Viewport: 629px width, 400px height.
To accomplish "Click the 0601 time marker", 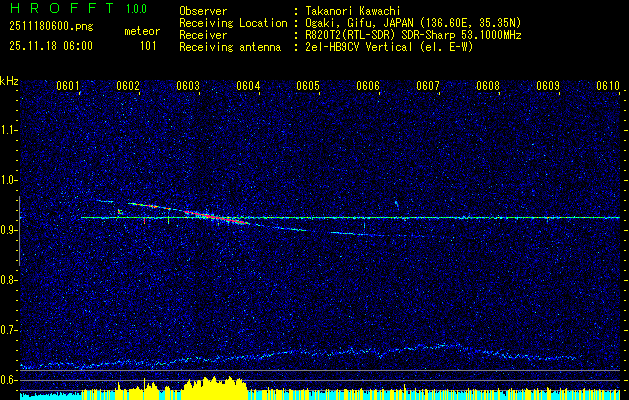I will (68, 86).
